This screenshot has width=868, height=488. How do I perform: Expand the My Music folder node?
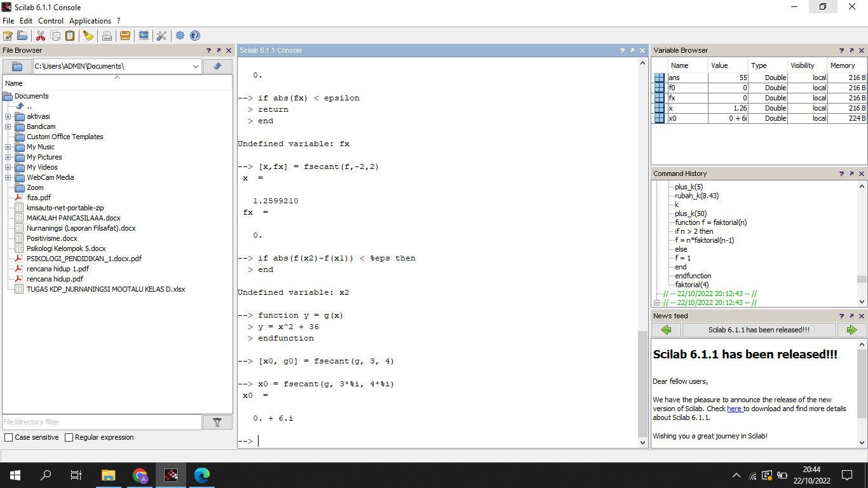[8, 147]
